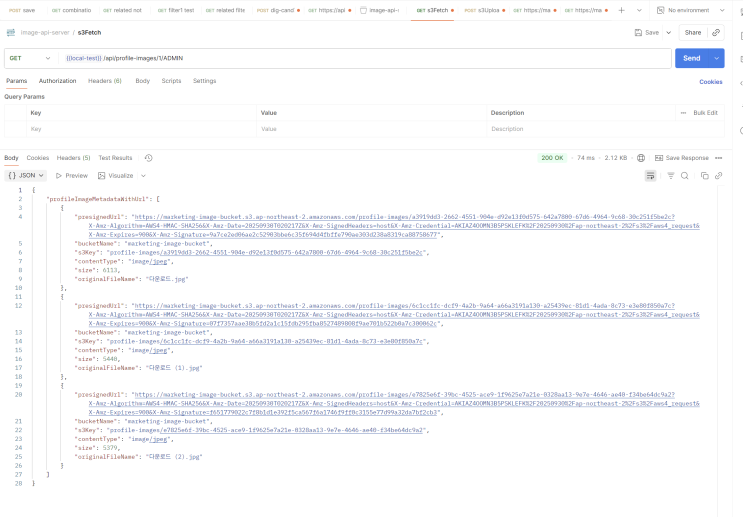Open the image-api-server collection tab

tap(380, 10)
